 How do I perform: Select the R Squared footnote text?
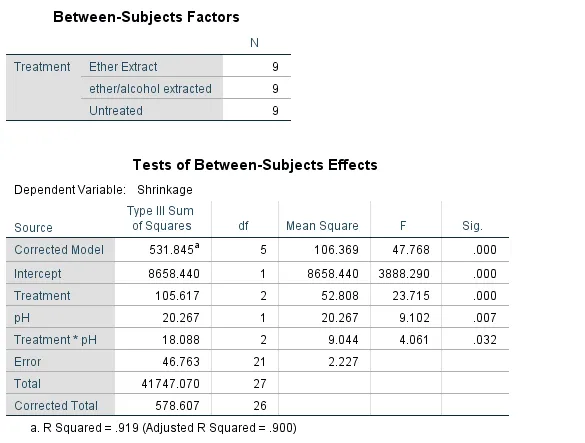tap(163, 428)
